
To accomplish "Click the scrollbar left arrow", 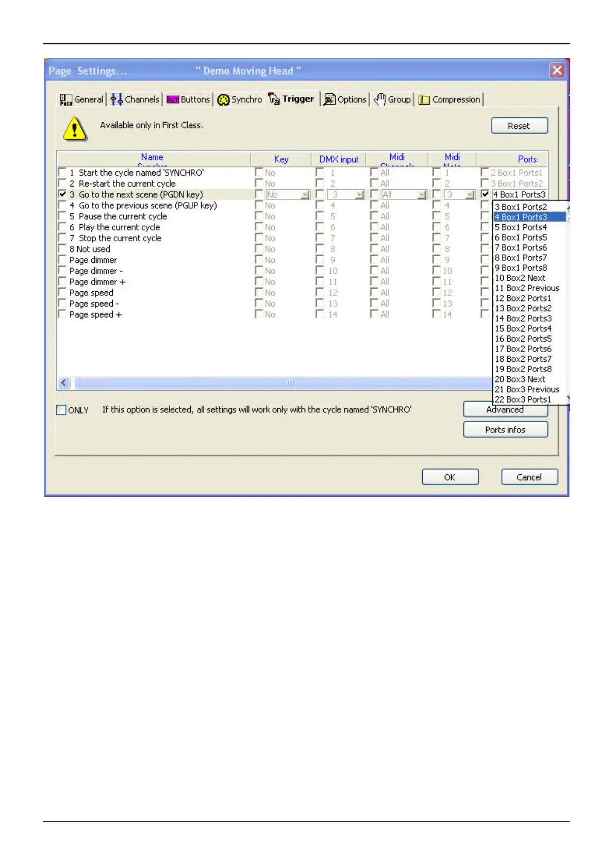I will 64,382.
